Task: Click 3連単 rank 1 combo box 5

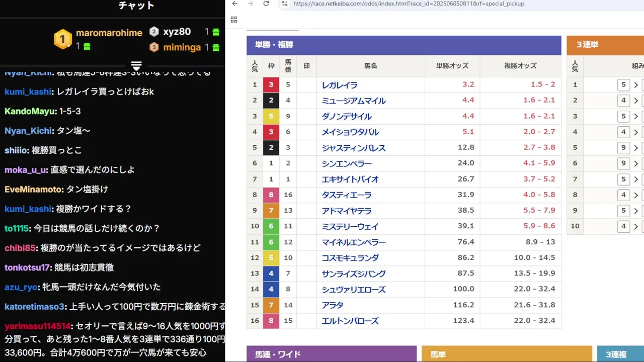Action: pyautogui.click(x=623, y=85)
